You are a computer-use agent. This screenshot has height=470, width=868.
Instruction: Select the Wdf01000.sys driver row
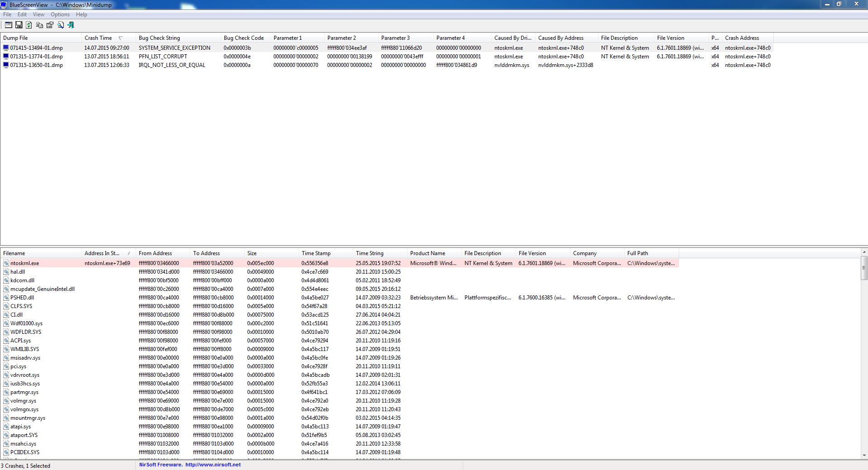click(339, 323)
